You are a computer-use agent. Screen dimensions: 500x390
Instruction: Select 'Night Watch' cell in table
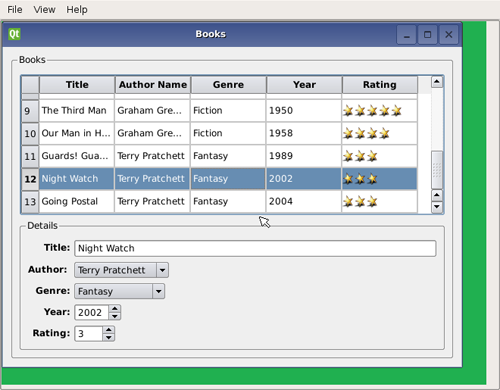point(77,179)
